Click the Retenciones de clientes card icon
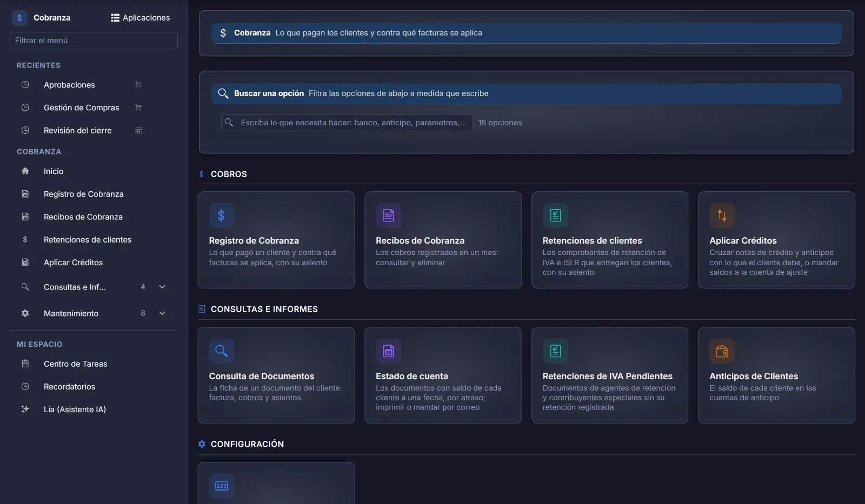The image size is (865, 504). 555,216
